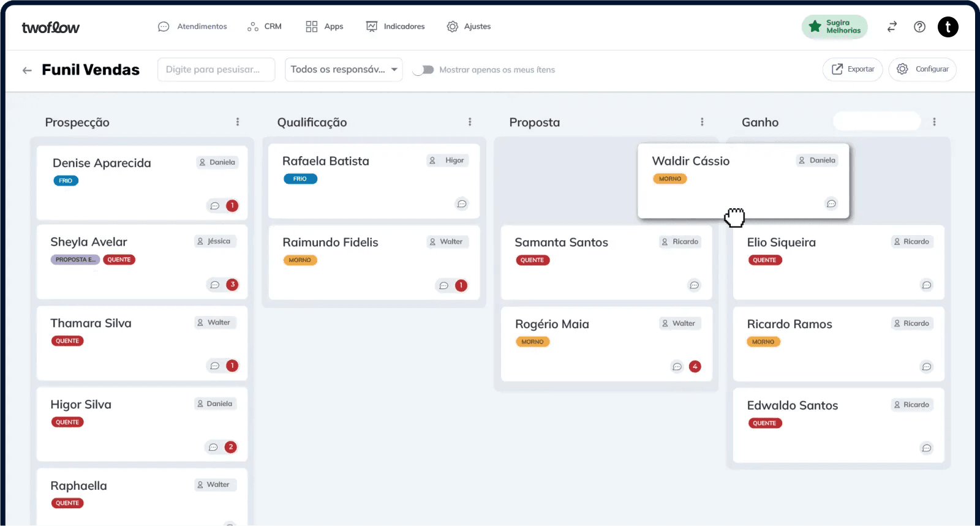
Task: Click the chat icon on Thamara Silva card
Action: pyautogui.click(x=214, y=366)
